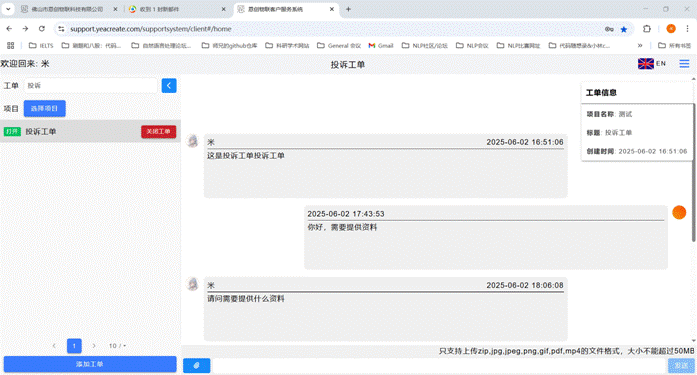The height and width of the screenshot is (375, 697).
Task: Open the Chrome three-dot menu
Action: (687, 29)
